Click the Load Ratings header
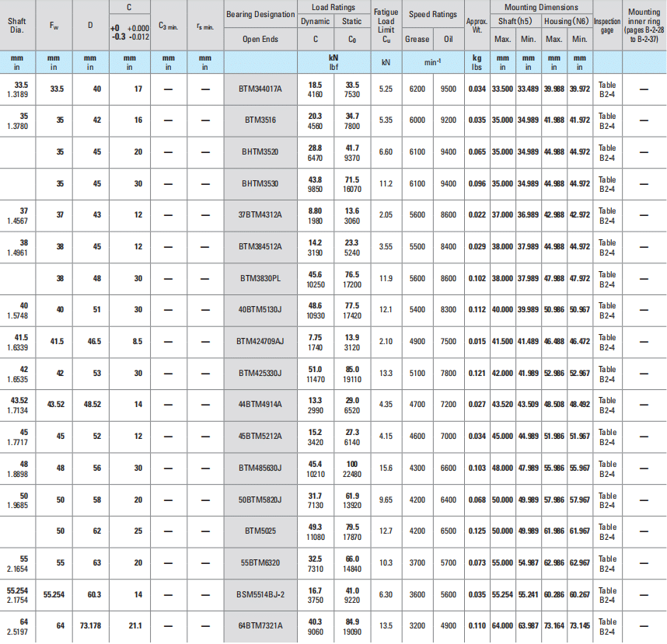 pos(334,6)
